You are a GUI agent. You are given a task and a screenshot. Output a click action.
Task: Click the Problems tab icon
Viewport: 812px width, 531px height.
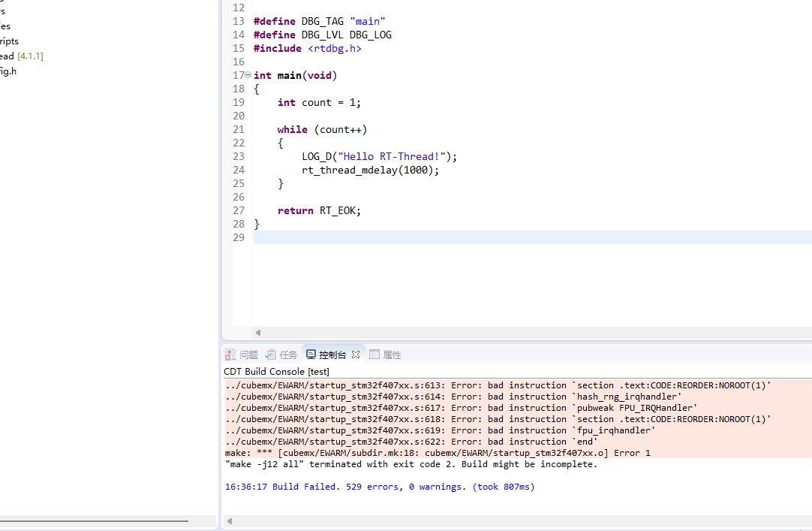pos(230,355)
